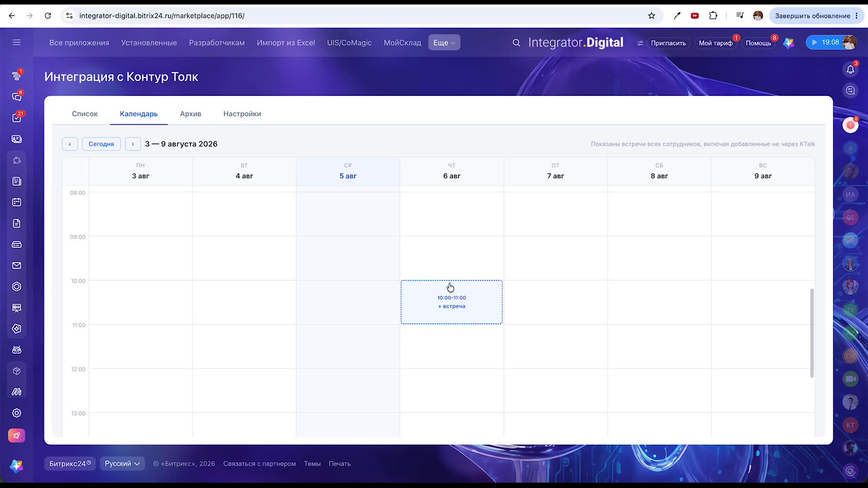The height and width of the screenshot is (488, 868).
Task: Click the Сегодня button
Action: click(101, 144)
